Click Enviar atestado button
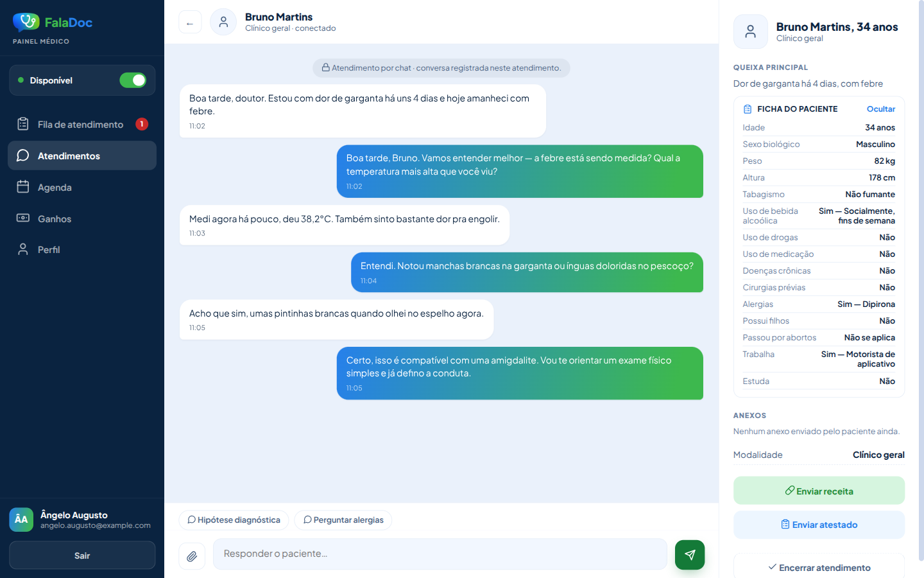Image resolution: width=924 pixels, height=578 pixels. [819, 525]
